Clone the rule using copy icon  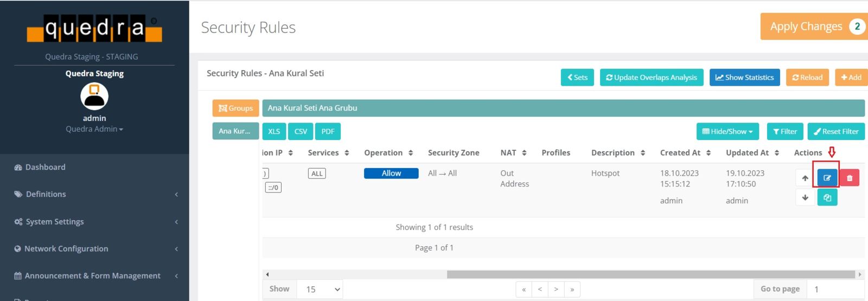tap(827, 197)
